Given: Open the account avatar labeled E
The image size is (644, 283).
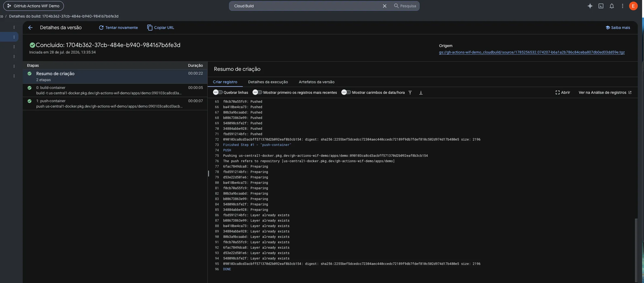Looking at the screenshot, I should [x=633, y=6].
